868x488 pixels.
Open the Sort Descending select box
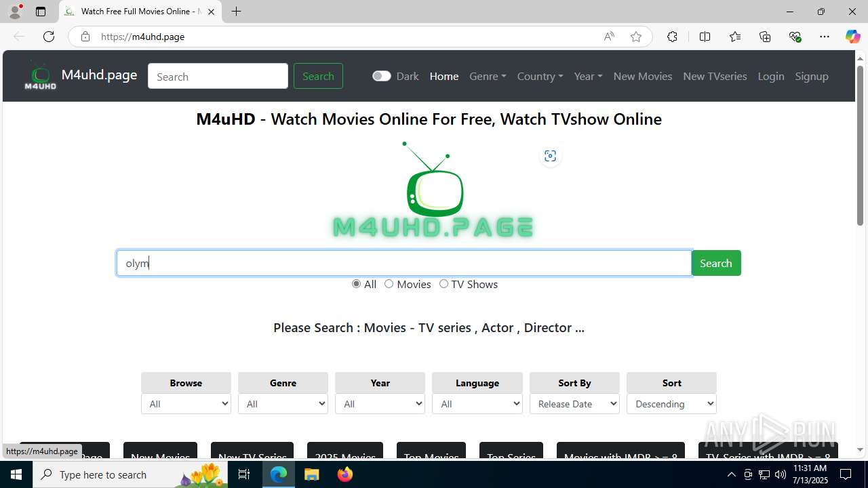671,404
